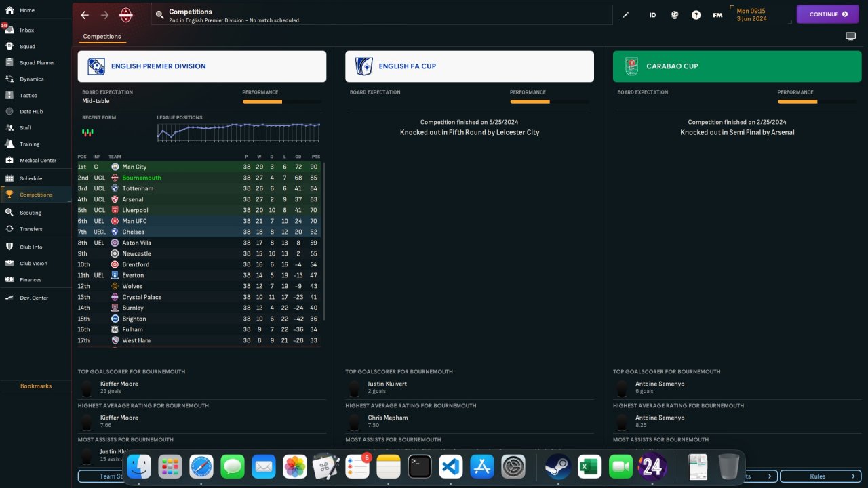Open the world globe icon
Image resolution: width=868 pixels, height=488 pixels.
675,15
